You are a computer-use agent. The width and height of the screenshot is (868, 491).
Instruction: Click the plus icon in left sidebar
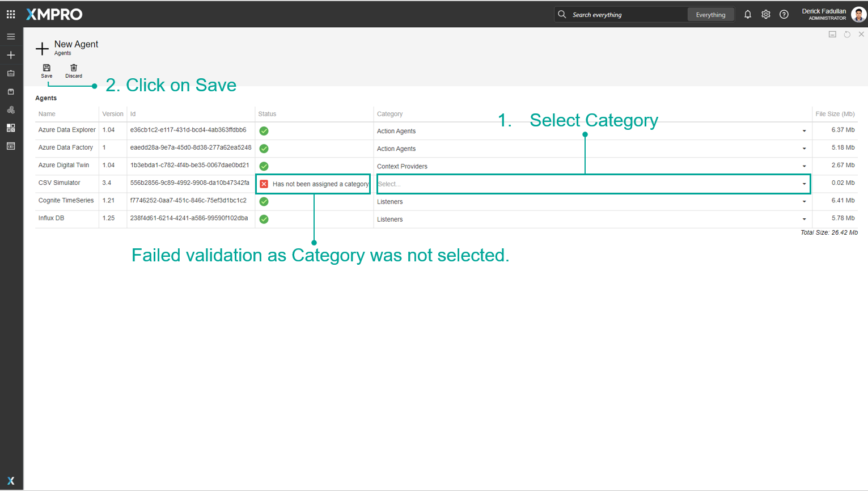(x=11, y=55)
